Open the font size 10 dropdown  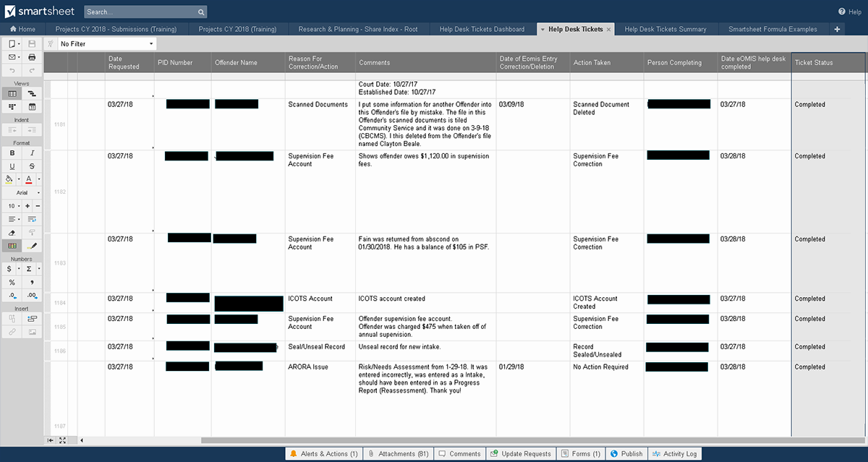(12, 206)
